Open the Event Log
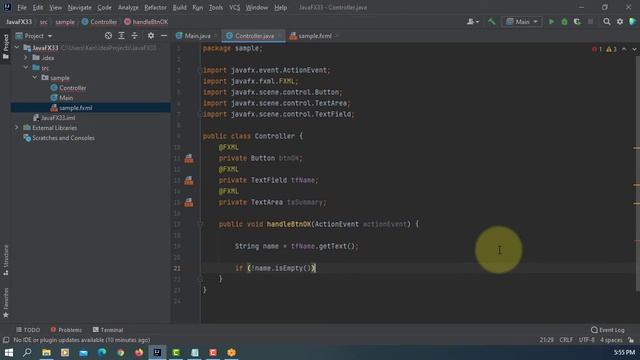Viewport: 640px width, 360px height. (x=607, y=330)
